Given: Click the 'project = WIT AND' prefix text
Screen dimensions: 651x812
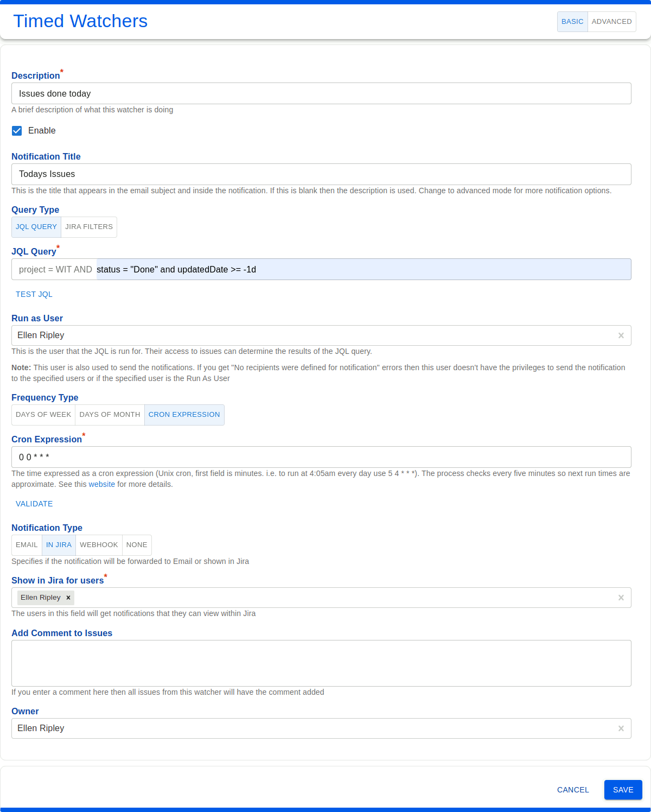Looking at the screenshot, I should pos(55,269).
